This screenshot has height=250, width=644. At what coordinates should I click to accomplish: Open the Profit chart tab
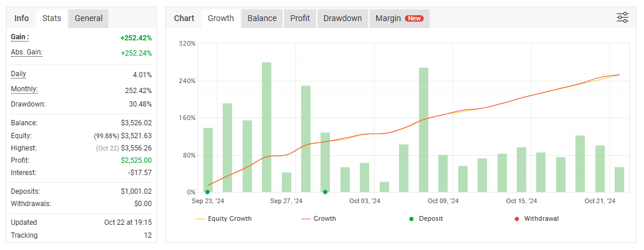click(300, 19)
